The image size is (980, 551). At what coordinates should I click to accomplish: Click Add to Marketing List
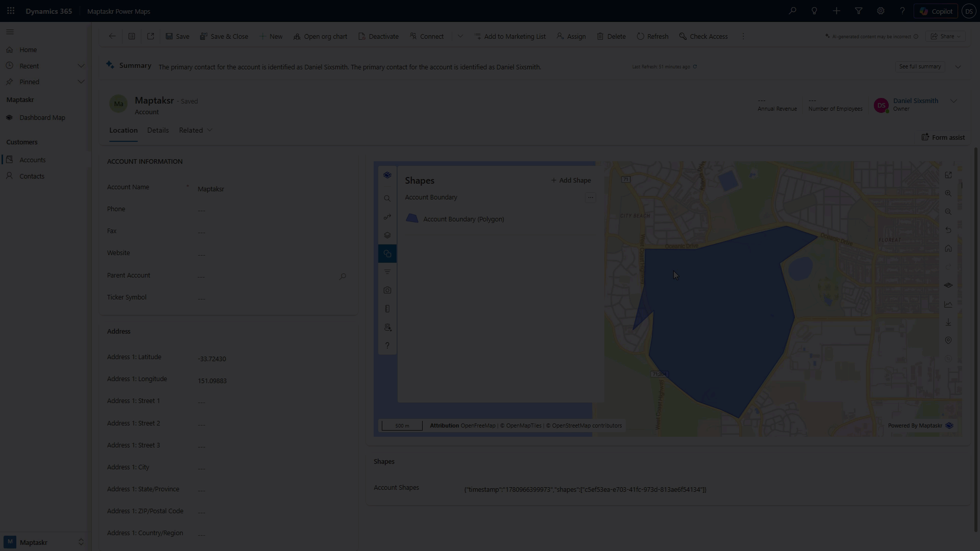pos(510,36)
